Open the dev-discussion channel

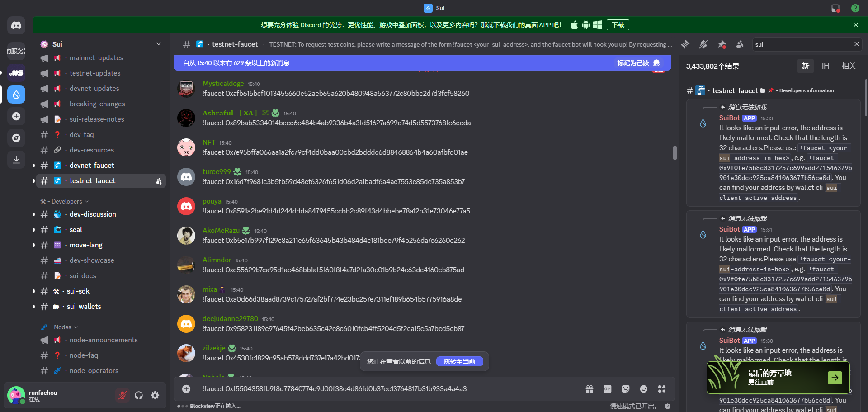click(x=101, y=214)
